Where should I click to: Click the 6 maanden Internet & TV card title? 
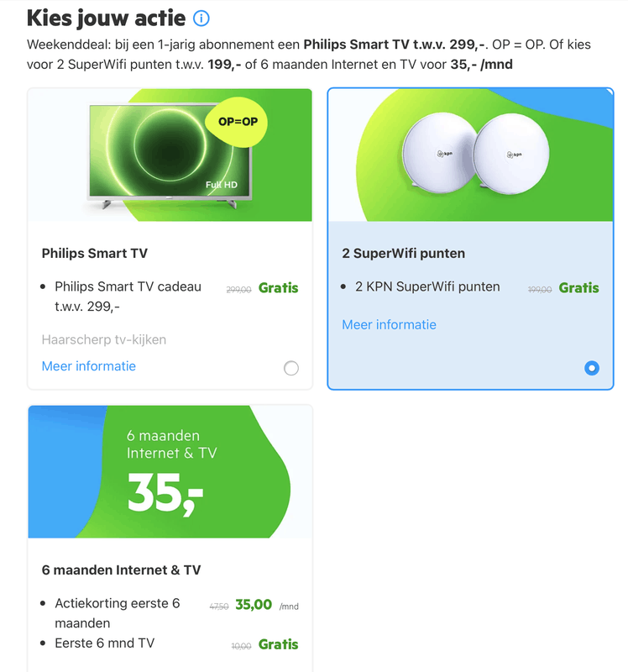(121, 570)
